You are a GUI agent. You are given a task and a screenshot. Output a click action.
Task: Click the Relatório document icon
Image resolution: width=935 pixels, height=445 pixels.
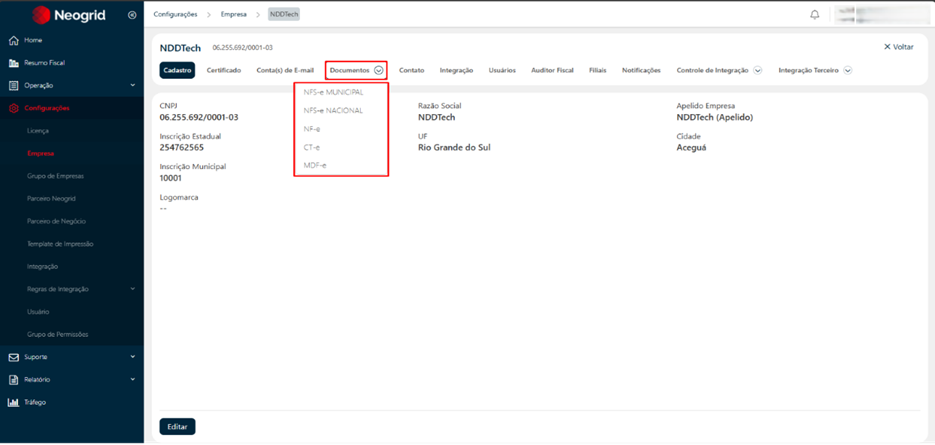[x=14, y=379]
